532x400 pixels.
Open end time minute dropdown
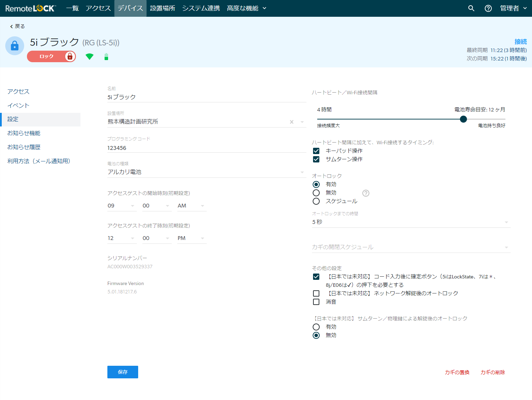tap(157, 238)
